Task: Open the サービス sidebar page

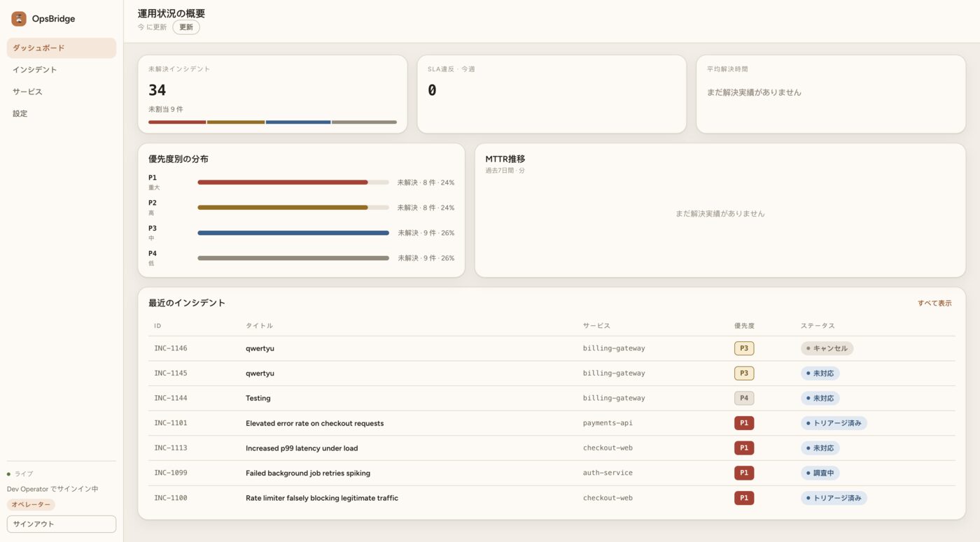Action: [x=62, y=92]
